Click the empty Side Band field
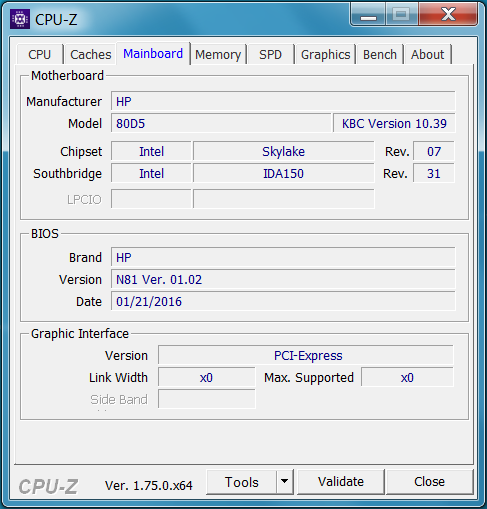 pos(207,399)
